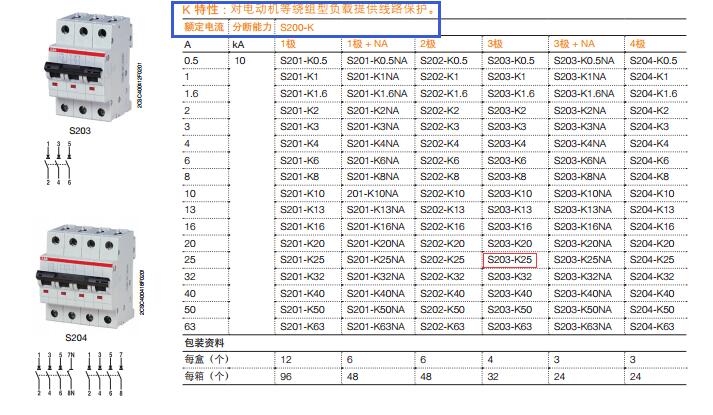The width and height of the screenshot is (713, 415).
Task: Click the 'S200-K' series heading
Action: [297, 28]
